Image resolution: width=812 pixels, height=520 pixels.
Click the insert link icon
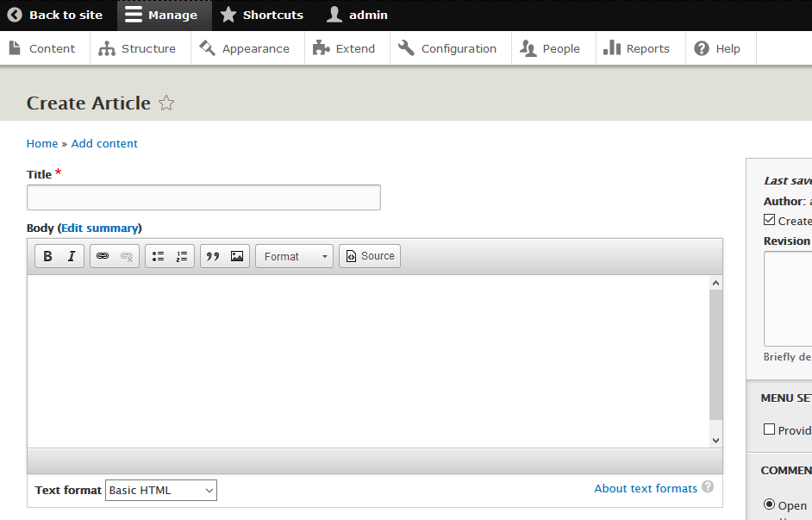pos(103,256)
